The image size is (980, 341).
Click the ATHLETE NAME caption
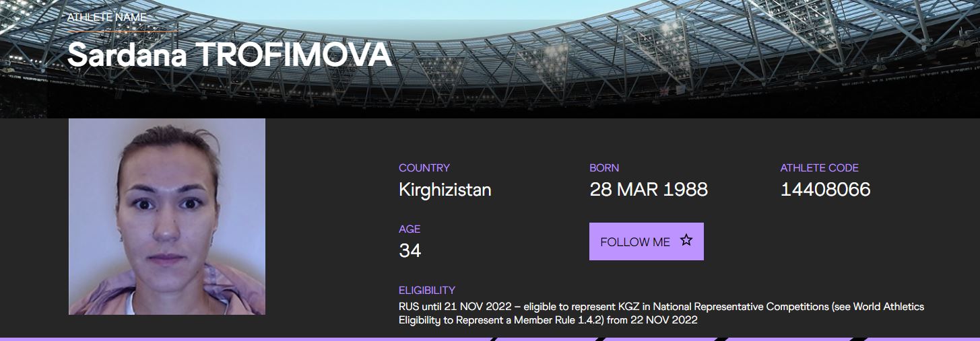(106, 17)
